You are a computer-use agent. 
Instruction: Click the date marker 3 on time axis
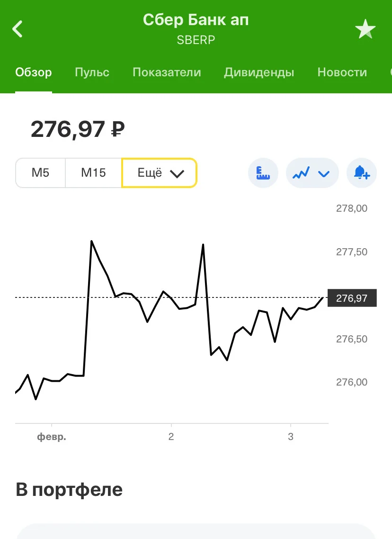tap(291, 437)
